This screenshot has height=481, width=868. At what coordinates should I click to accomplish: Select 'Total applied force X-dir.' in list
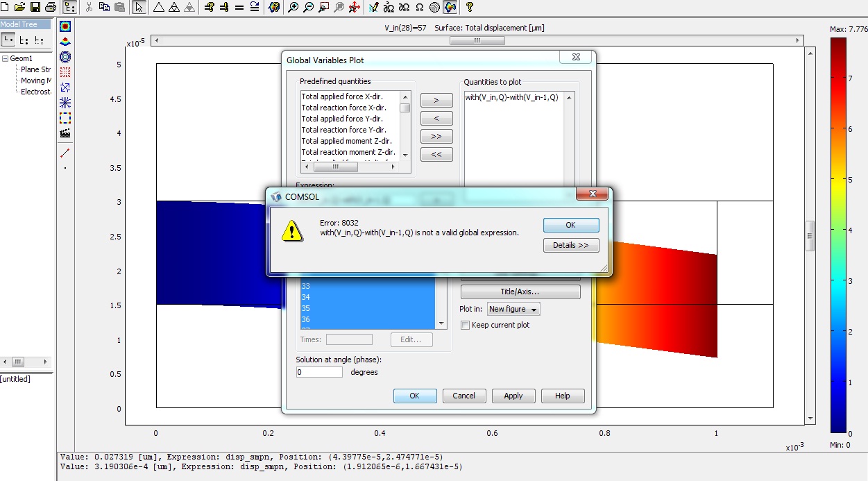343,96
